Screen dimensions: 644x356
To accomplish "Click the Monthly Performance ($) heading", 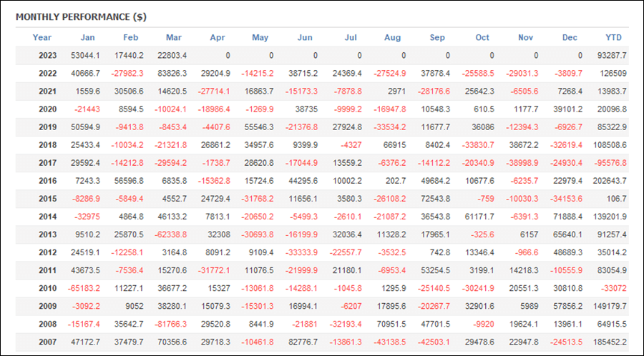I will click(82, 17).
